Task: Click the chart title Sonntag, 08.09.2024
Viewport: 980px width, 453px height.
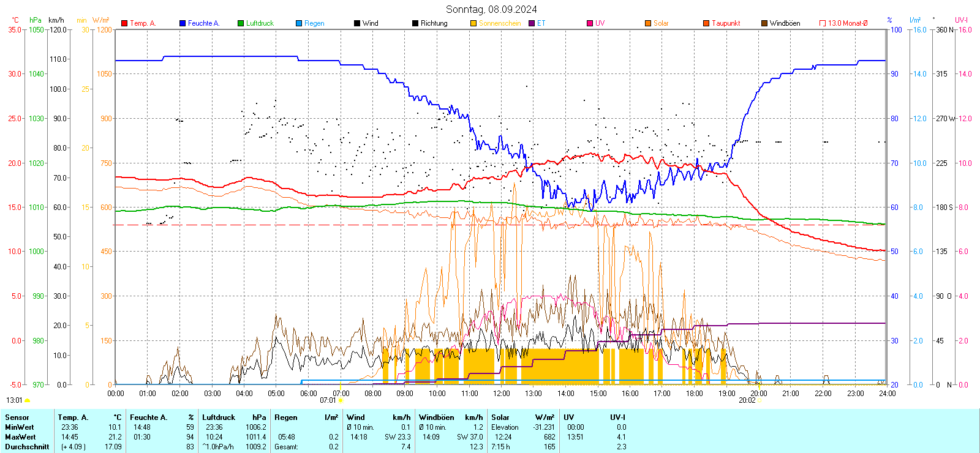Action: (x=491, y=9)
